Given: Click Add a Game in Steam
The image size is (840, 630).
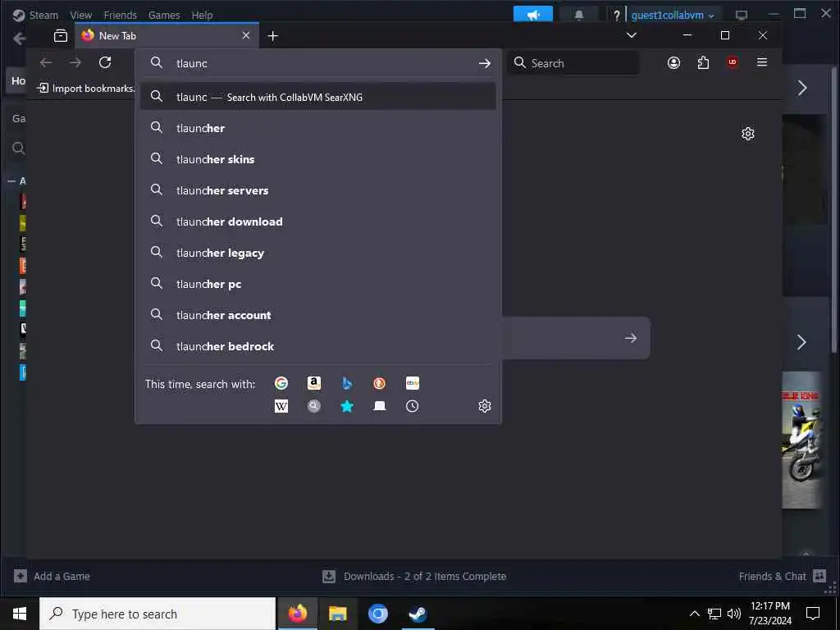Looking at the screenshot, I should [x=52, y=576].
